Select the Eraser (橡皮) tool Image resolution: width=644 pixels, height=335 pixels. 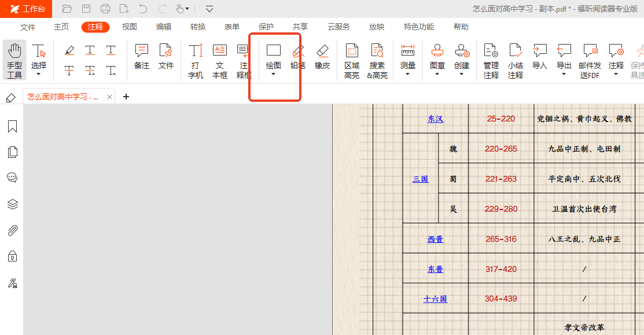tap(322, 58)
